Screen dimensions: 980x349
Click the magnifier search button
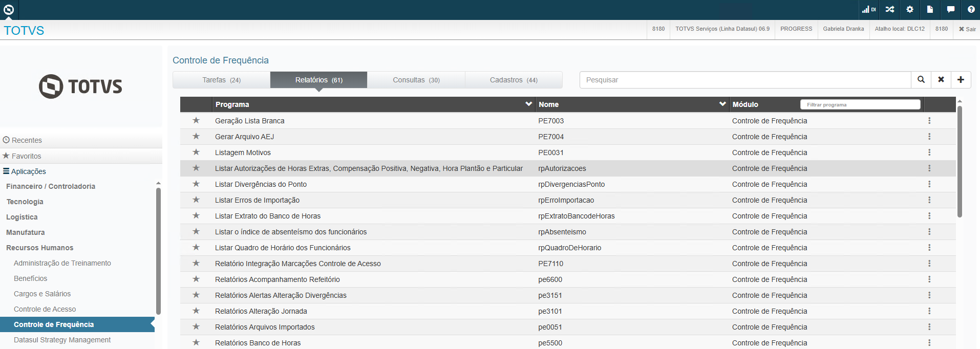[x=921, y=80]
